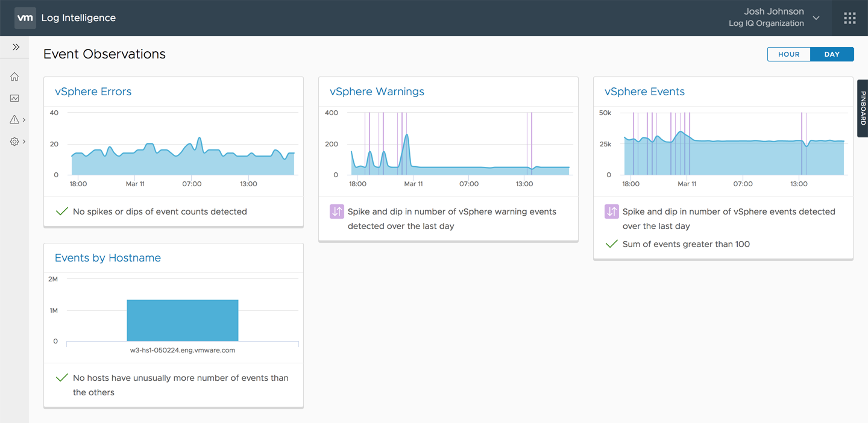The image size is (868, 423).
Task: Expand the alerts submenu chevron
Action: click(x=24, y=120)
